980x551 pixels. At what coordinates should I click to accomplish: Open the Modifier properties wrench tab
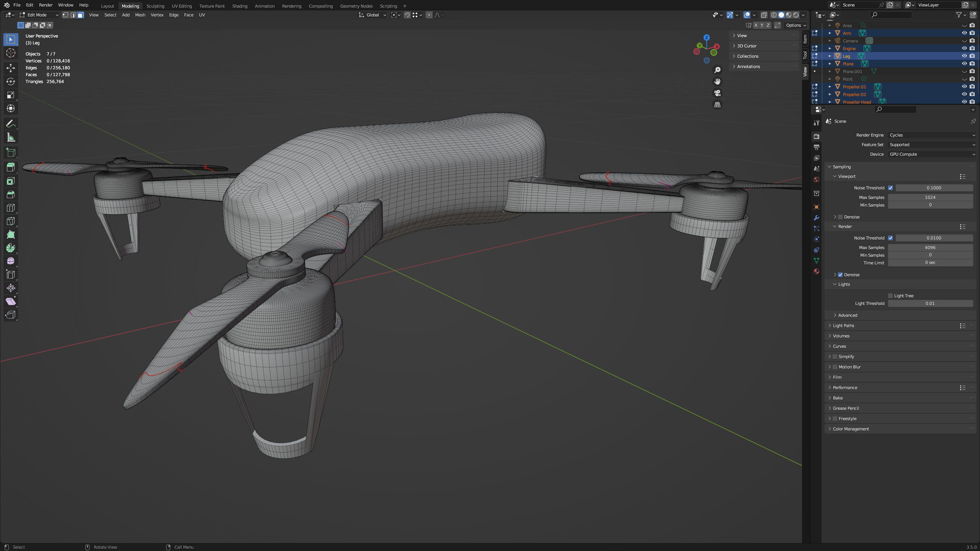tap(817, 218)
